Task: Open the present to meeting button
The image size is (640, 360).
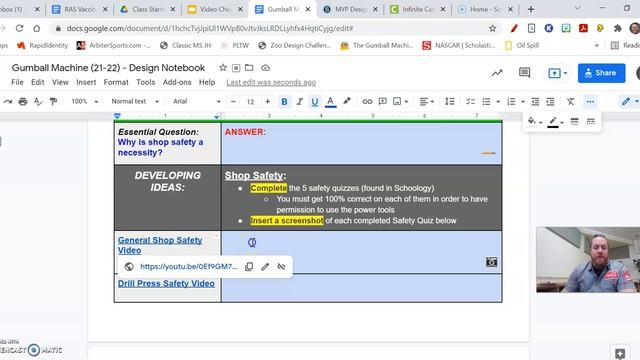Action: point(558,73)
